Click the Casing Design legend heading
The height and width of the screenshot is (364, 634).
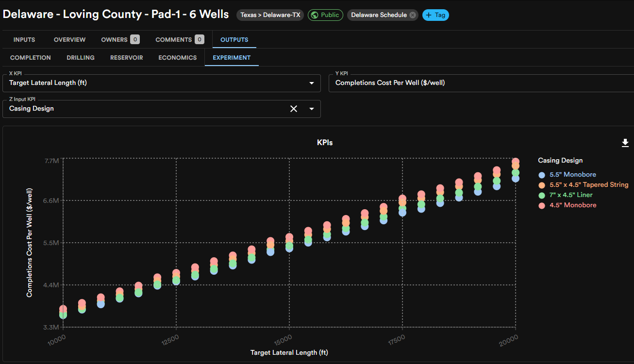click(x=560, y=161)
